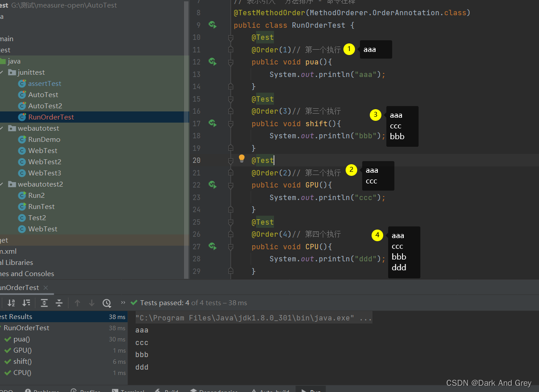Image resolution: width=539 pixels, height=392 pixels.
Task: Run the CPU() test using the gutter icon
Action: (x=212, y=246)
